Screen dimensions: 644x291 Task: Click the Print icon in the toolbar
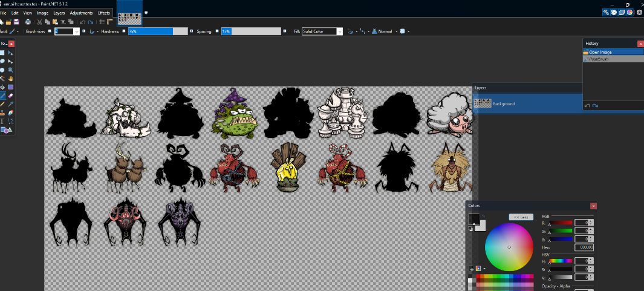(x=28, y=22)
